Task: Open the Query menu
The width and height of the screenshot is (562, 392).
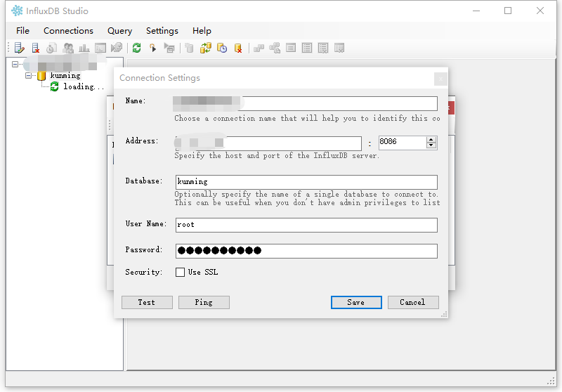Action: coord(119,31)
